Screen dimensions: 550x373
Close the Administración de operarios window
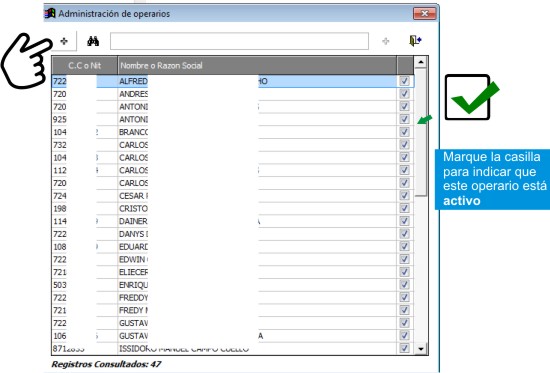point(424,14)
